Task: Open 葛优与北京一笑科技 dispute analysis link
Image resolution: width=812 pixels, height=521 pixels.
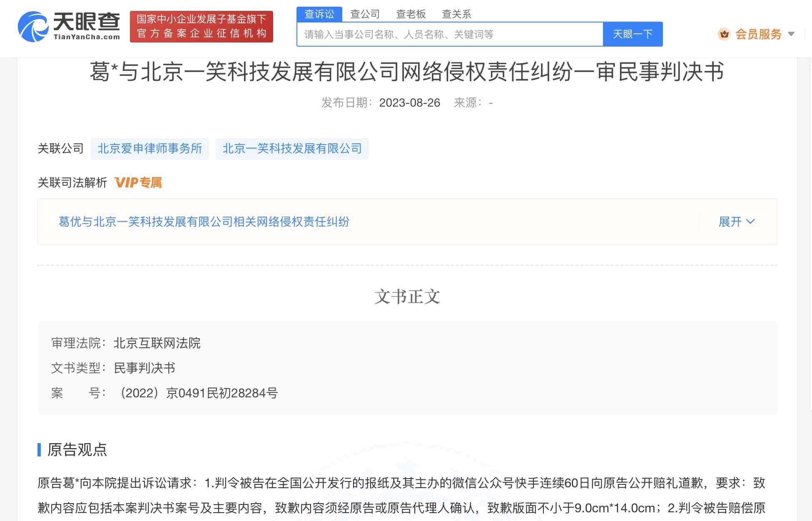Action: click(204, 222)
